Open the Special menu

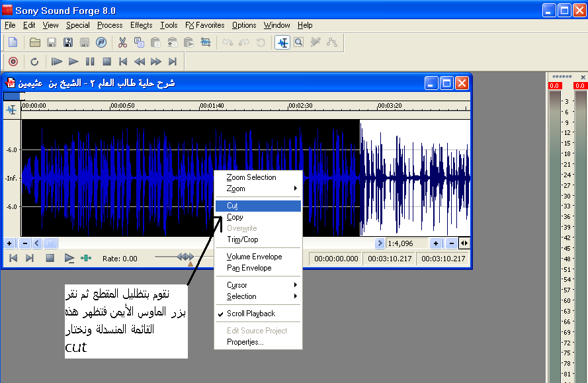[x=78, y=25]
